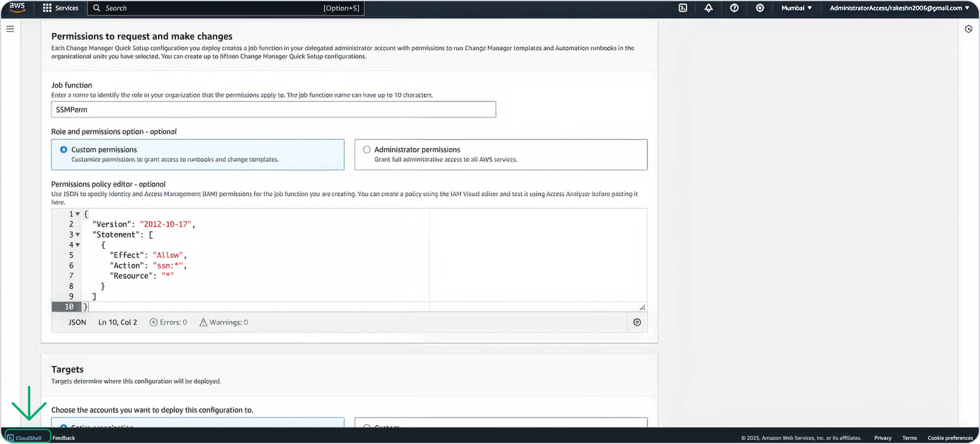980x444 pixels.
Task: Collapse the JSON fold arrow on line 1
Action: click(x=78, y=214)
